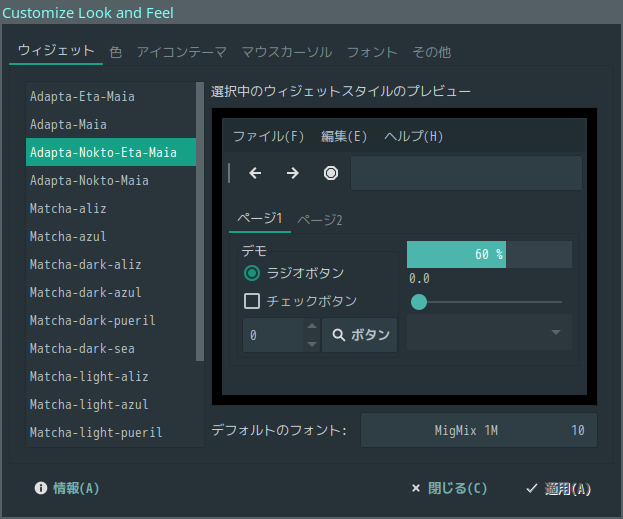This screenshot has width=623, height=519.
Task: Click the 情報(A) info button
Action: pyautogui.click(x=67, y=488)
